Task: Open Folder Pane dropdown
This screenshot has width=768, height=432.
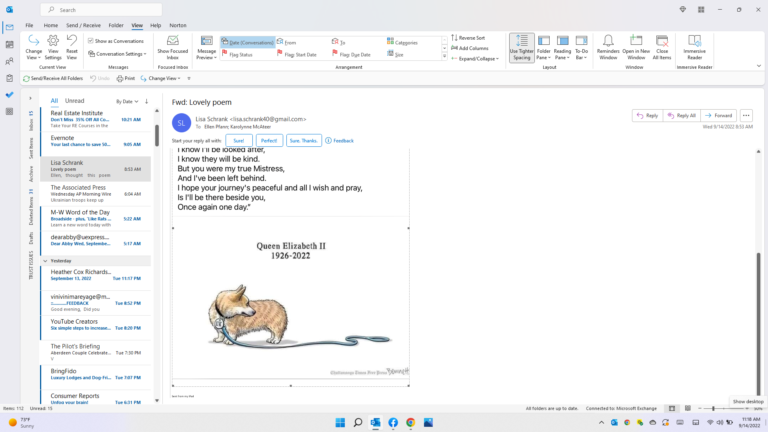Action: coord(544,48)
